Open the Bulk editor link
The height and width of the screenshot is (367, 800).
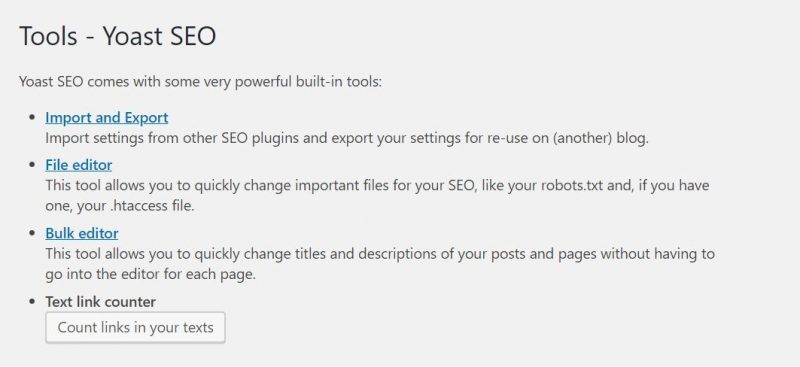pyautogui.click(x=82, y=233)
